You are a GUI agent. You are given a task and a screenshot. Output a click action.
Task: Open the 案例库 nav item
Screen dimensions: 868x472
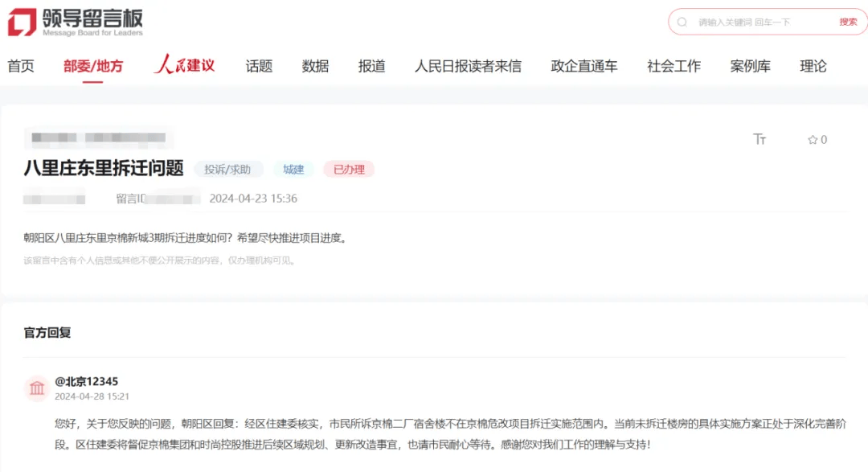pos(750,66)
